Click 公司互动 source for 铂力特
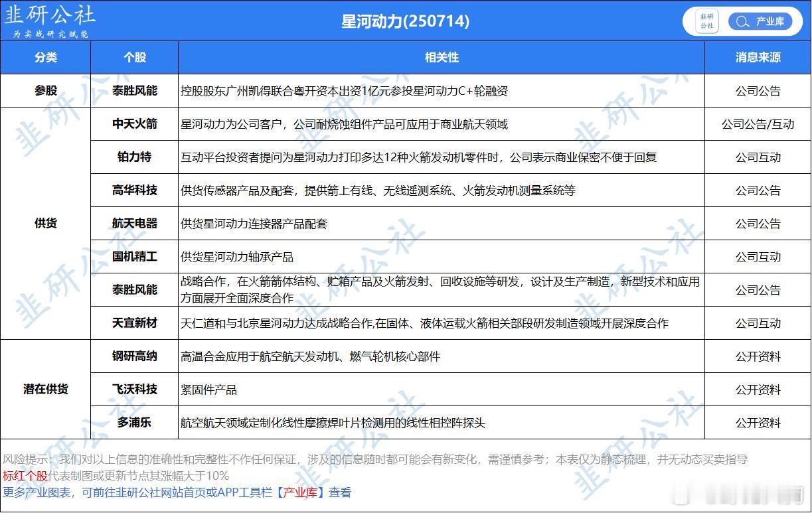The image size is (812, 513). (758, 157)
